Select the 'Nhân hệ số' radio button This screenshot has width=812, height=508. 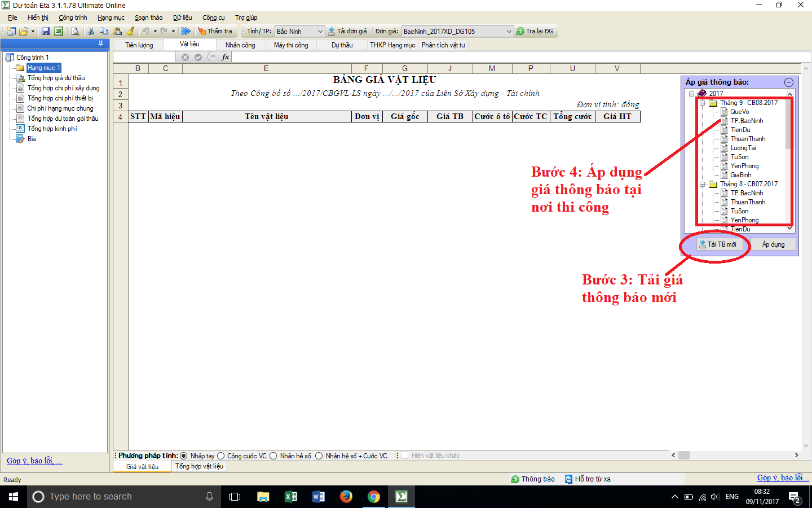click(x=273, y=456)
